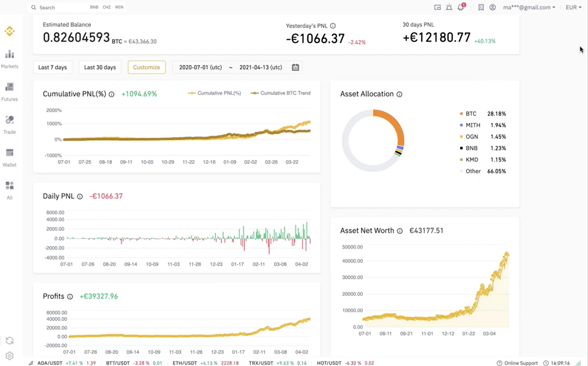Open the email account dropdown
Image resolution: width=588 pixels, height=366 pixels.
528,7
